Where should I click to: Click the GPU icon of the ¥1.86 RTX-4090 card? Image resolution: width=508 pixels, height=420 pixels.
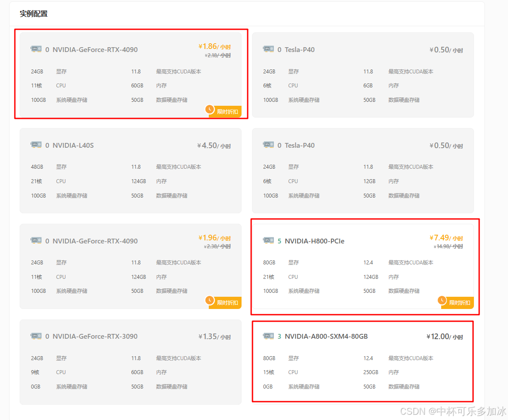(x=36, y=49)
